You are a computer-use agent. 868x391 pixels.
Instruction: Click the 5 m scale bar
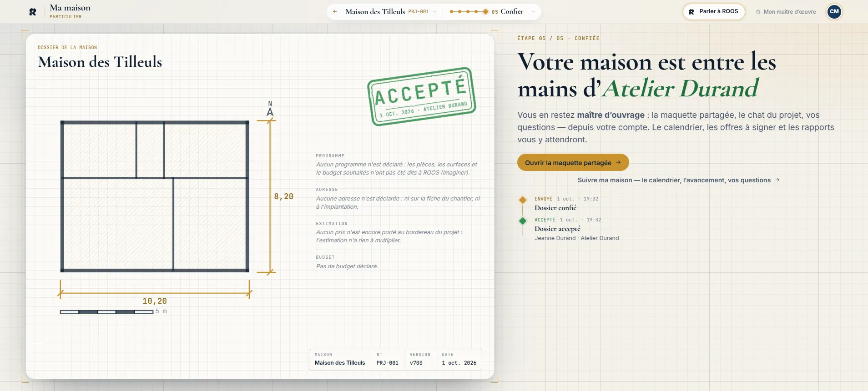click(113, 311)
